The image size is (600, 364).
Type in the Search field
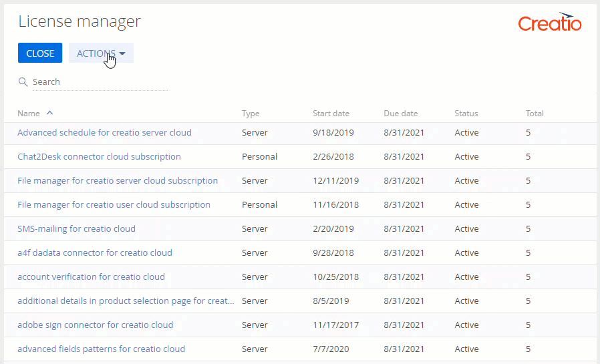pos(99,82)
